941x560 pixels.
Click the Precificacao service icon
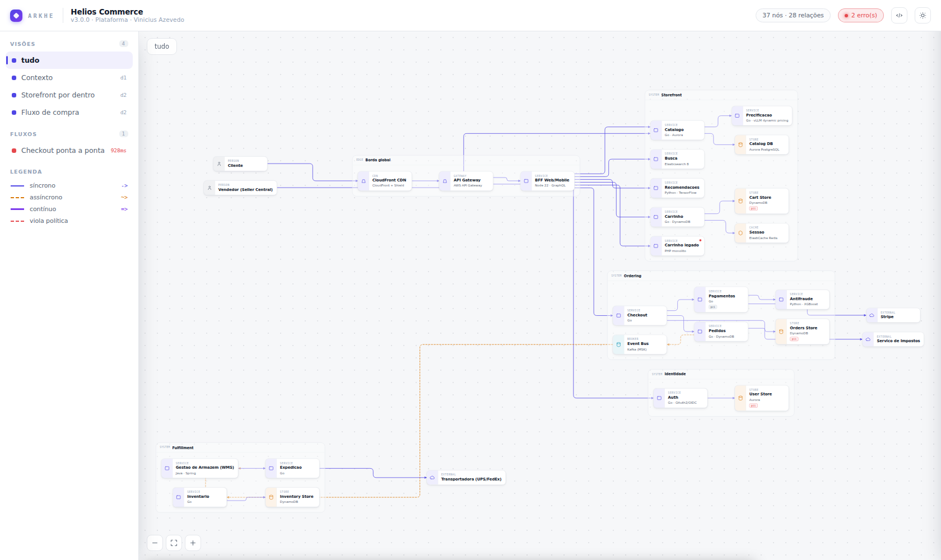[x=737, y=116]
